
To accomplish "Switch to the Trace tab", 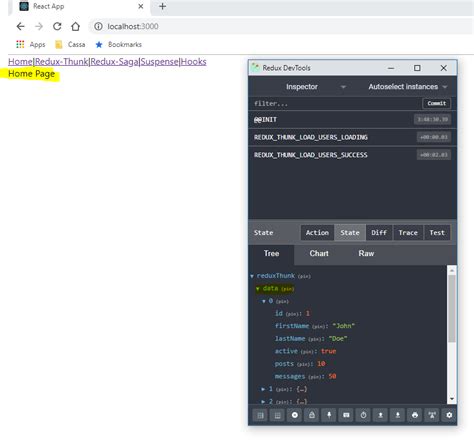I will (x=408, y=233).
